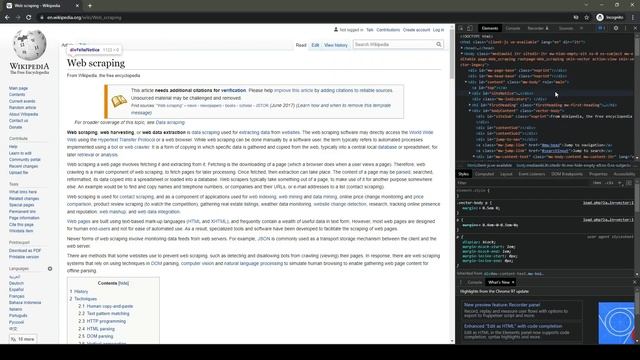Close the DevTools panel
The height and width of the screenshot is (360, 640).
point(635,28)
